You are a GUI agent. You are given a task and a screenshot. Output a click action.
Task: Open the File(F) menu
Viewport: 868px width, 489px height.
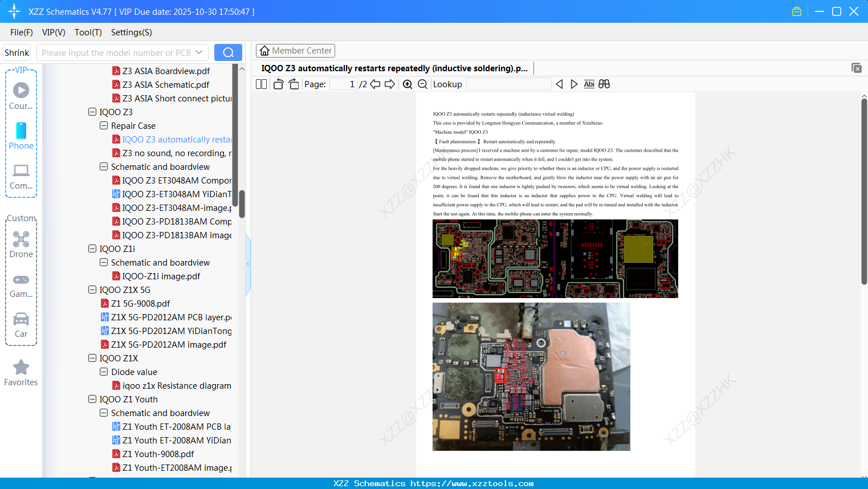pyautogui.click(x=22, y=32)
